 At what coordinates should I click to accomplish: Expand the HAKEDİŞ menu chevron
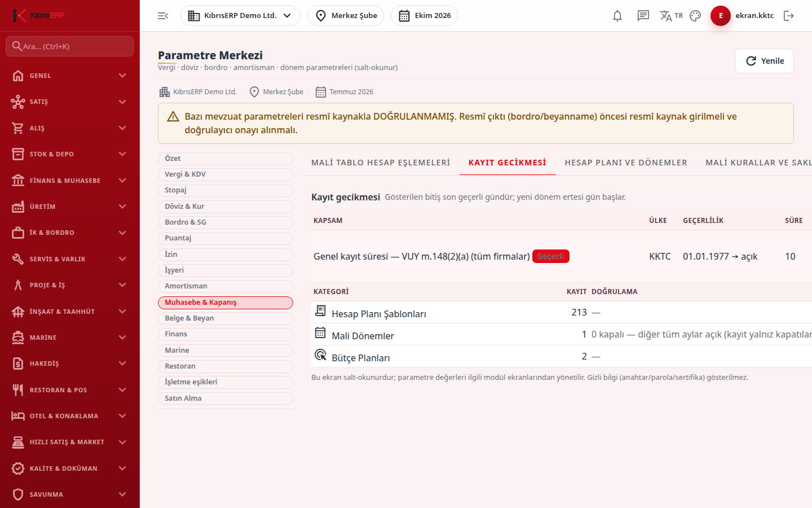coord(122,364)
